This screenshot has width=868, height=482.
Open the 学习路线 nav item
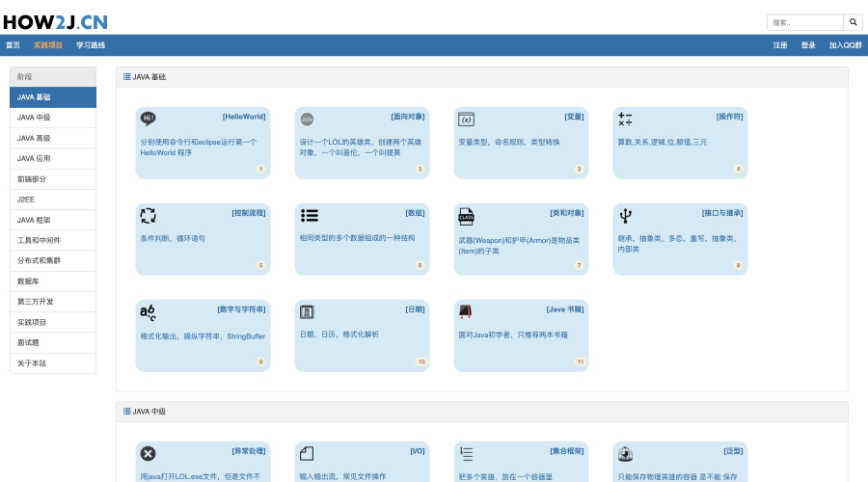pos(91,45)
